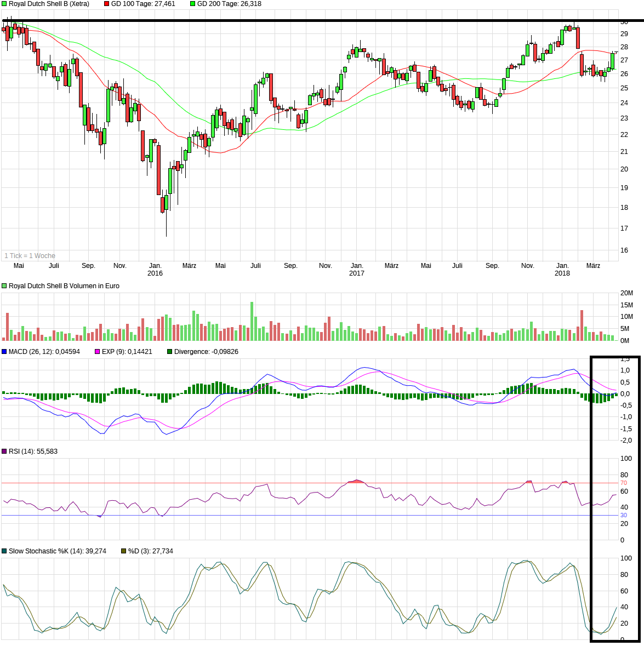Image resolution: width=644 pixels, height=646 pixels.
Task: Click the blue MACD legend square
Action: [x=4, y=351]
